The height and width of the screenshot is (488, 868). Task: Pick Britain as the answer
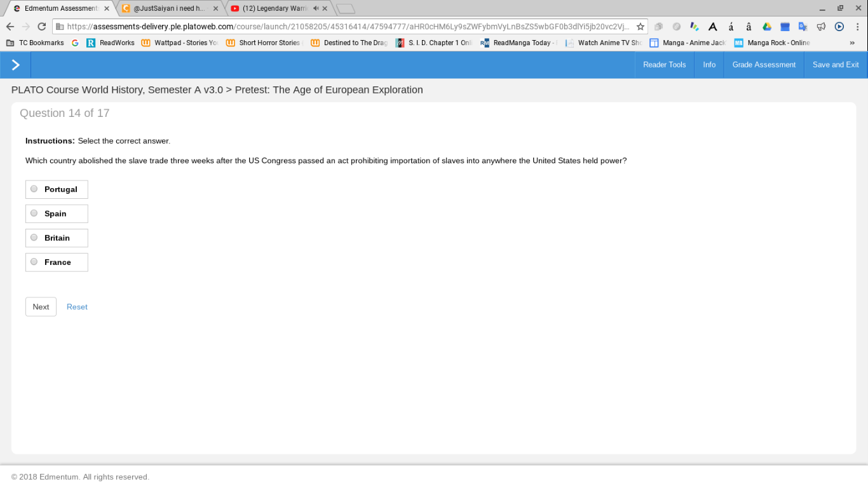(57, 238)
